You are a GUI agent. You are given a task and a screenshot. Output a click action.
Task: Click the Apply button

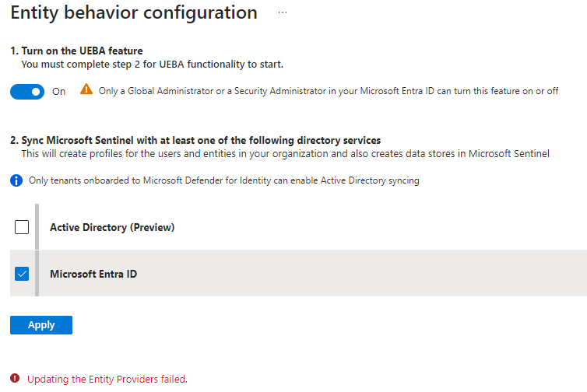(41, 325)
